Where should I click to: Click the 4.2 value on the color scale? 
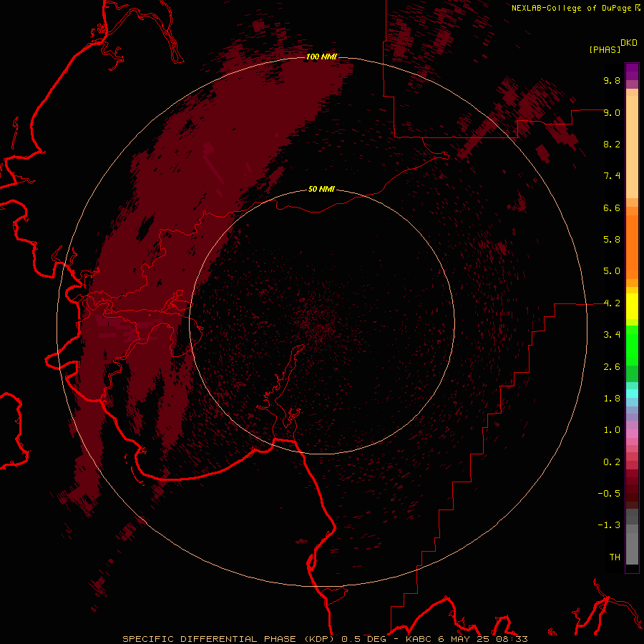pos(612,303)
